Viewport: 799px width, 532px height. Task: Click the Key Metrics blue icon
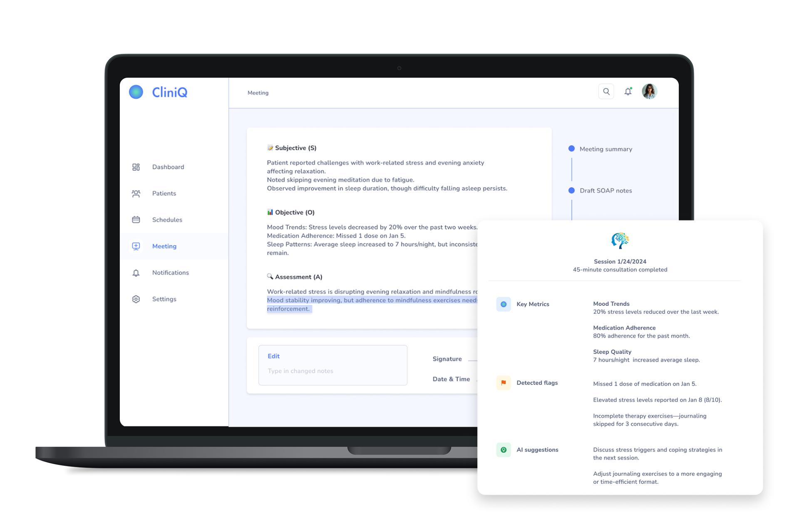(x=504, y=304)
